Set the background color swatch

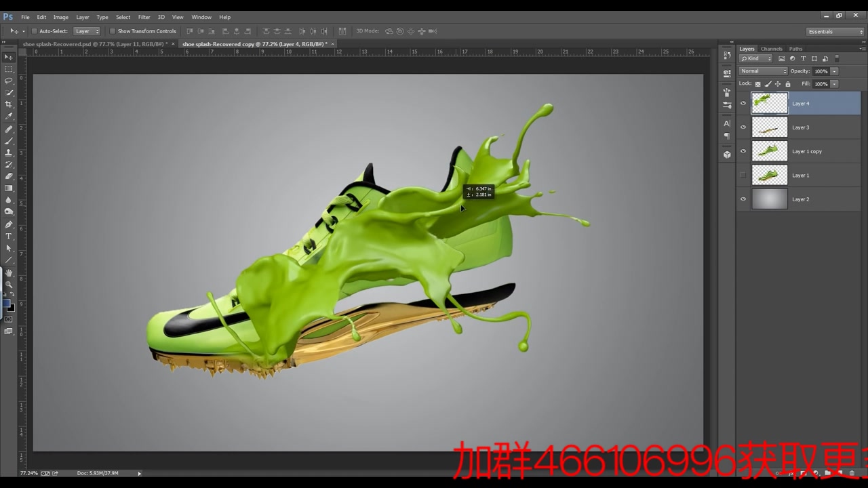[x=12, y=308]
